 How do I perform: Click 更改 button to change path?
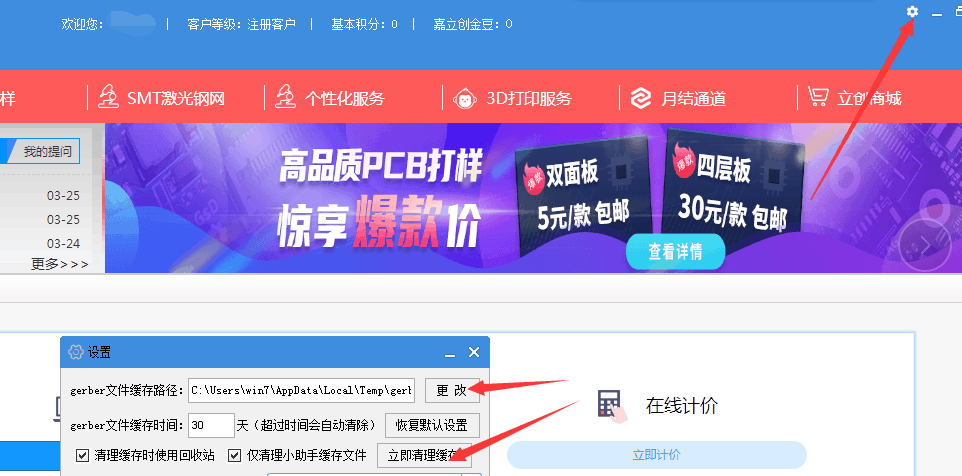(x=451, y=390)
